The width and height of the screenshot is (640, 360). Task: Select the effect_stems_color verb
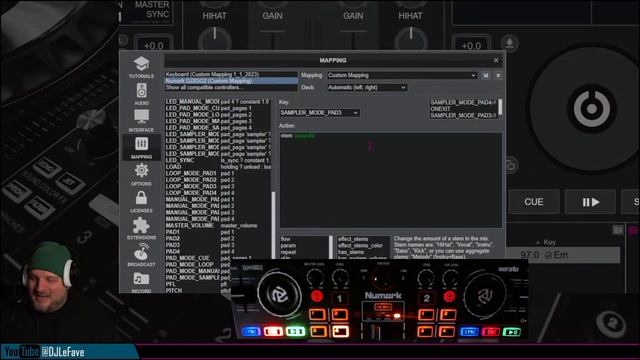tap(362, 246)
